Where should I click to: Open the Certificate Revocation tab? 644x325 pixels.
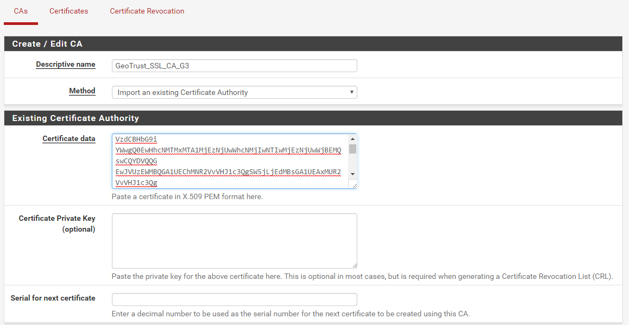coord(147,11)
